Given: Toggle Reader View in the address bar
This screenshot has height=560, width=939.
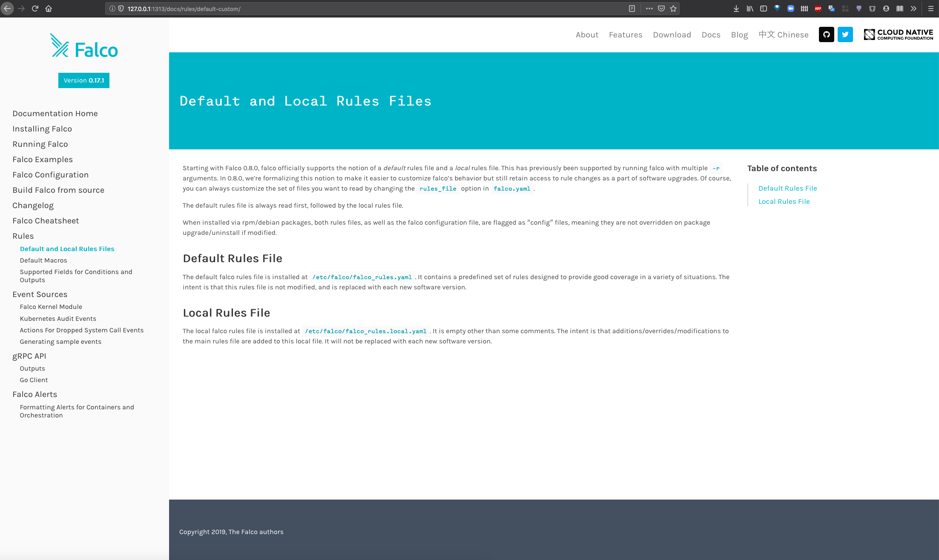Looking at the screenshot, I should [633, 8].
